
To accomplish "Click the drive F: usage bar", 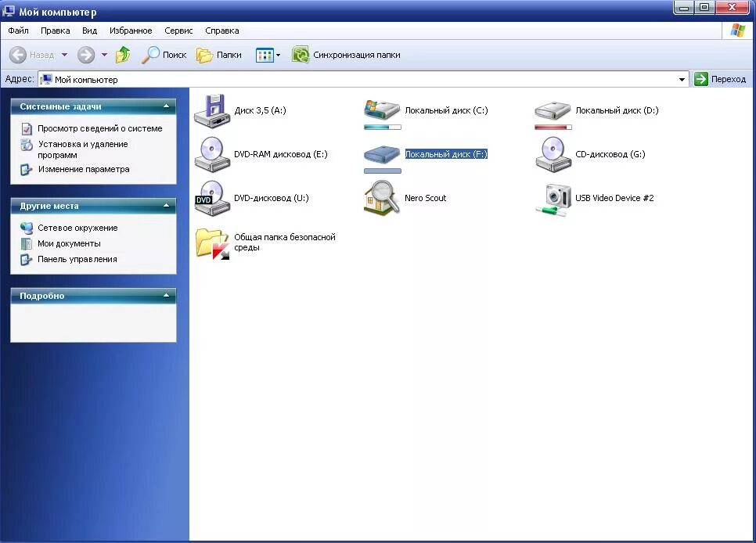I will (x=383, y=171).
